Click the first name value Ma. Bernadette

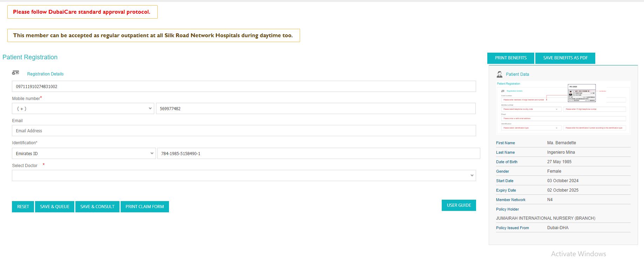562,143
